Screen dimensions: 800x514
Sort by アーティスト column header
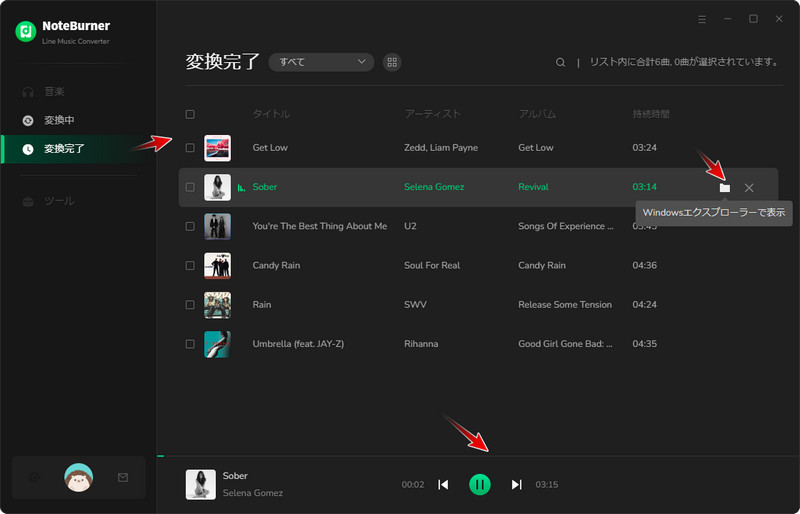(433, 114)
